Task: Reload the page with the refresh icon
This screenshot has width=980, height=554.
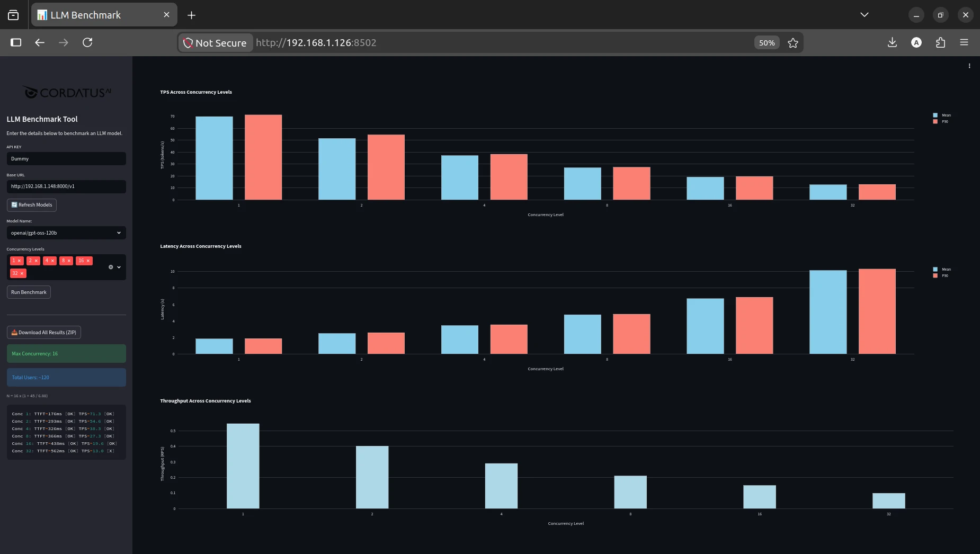Action: click(87, 42)
